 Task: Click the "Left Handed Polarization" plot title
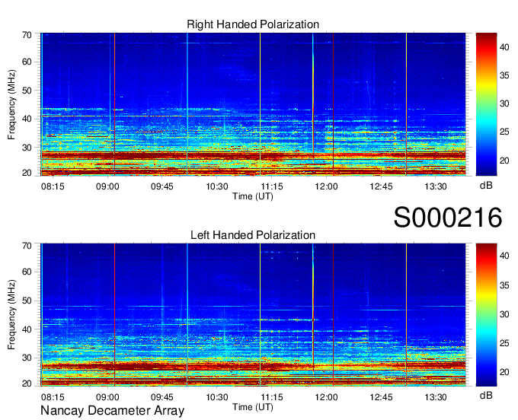[253, 235]
